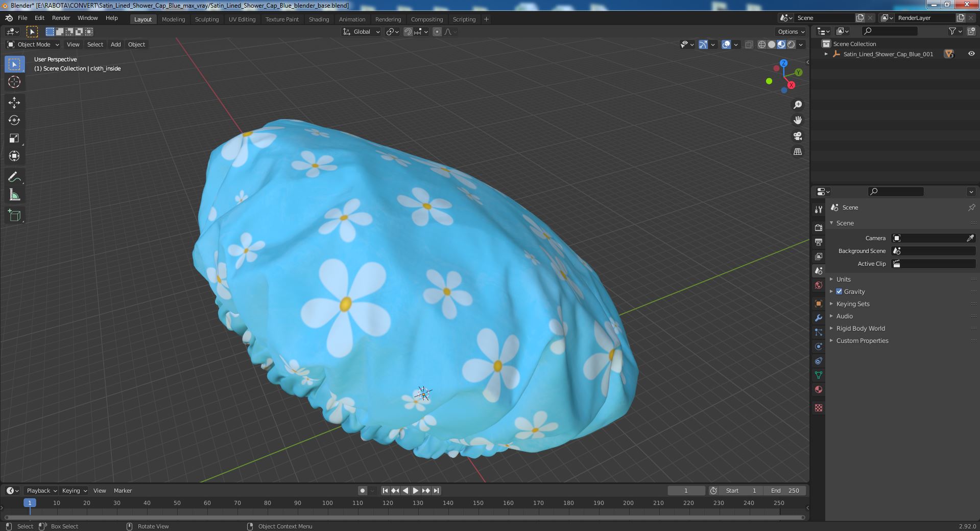Toggle show gizmos button
Viewport: 980px width, 531px height.
tap(703, 44)
